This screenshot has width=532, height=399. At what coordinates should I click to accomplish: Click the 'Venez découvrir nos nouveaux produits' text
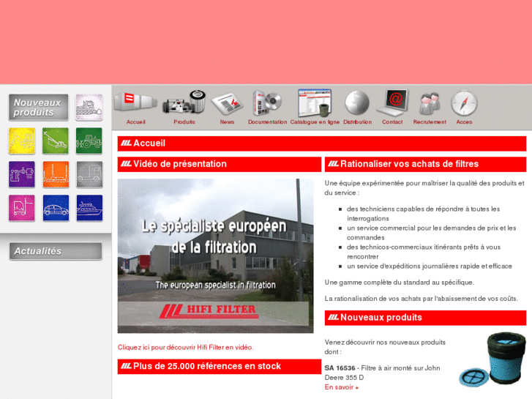(x=385, y=347)
